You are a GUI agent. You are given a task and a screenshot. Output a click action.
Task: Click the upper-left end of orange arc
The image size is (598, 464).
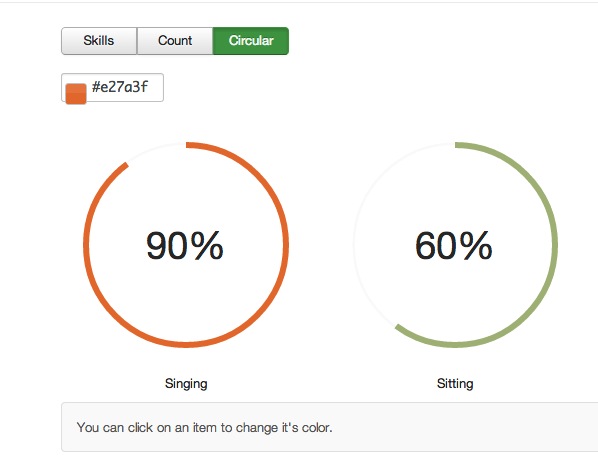(126, 165)
